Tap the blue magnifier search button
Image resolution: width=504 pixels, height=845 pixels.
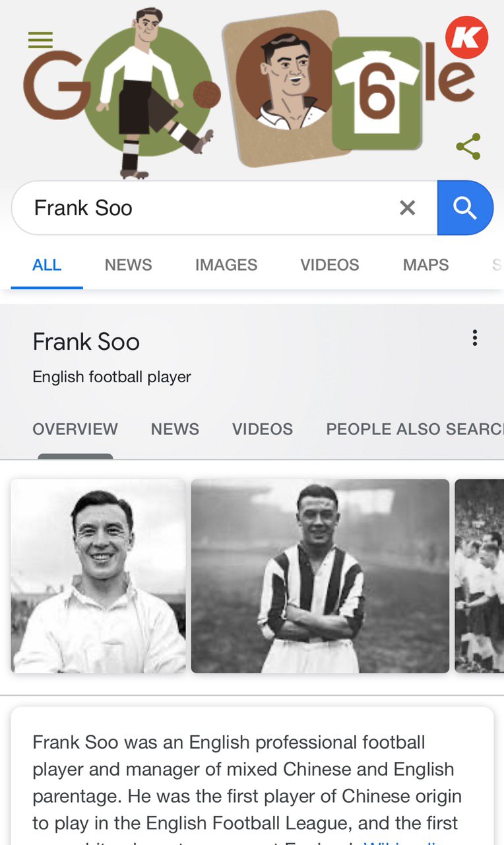tap(465, 208)
